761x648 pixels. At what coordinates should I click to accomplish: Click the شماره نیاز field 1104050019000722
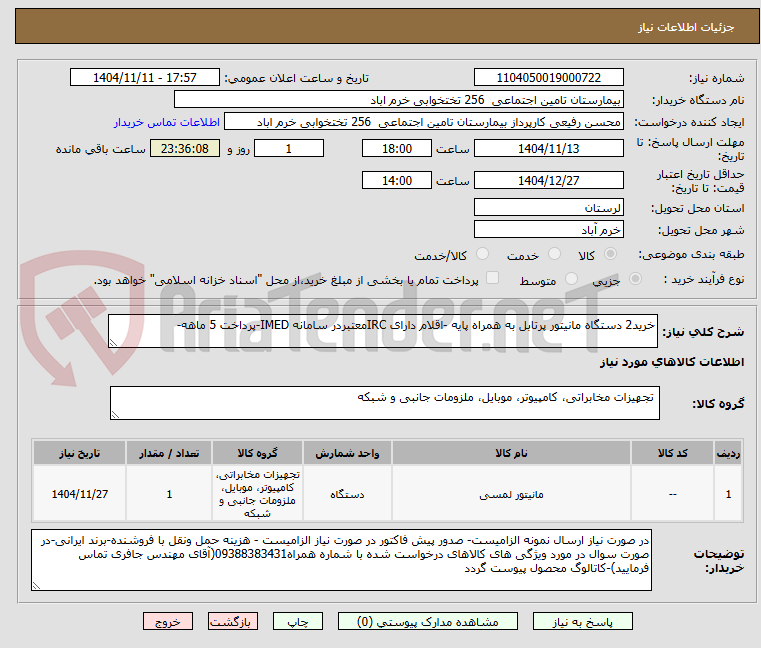tap(548, 77)
